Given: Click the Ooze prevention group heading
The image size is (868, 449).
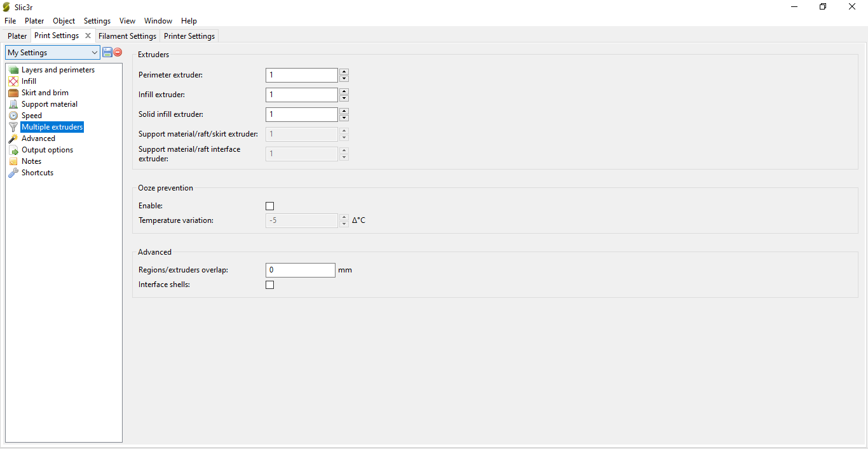Looking at the screenshot, I should point(165,188).
